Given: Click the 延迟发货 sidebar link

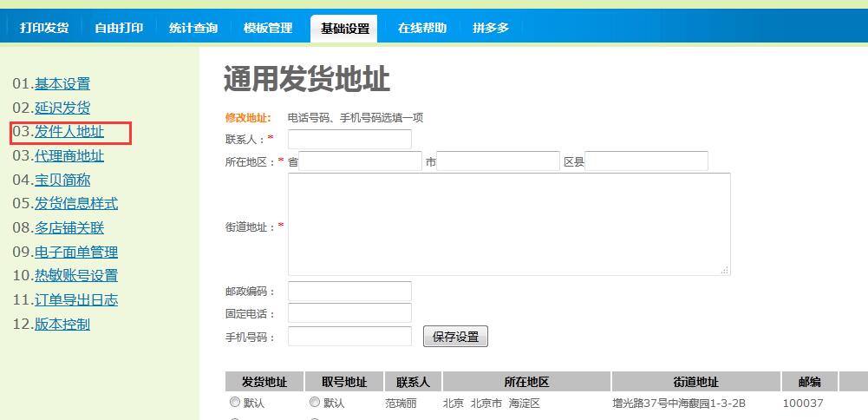Looking at the screenshot, I should (x=62, y=108).
